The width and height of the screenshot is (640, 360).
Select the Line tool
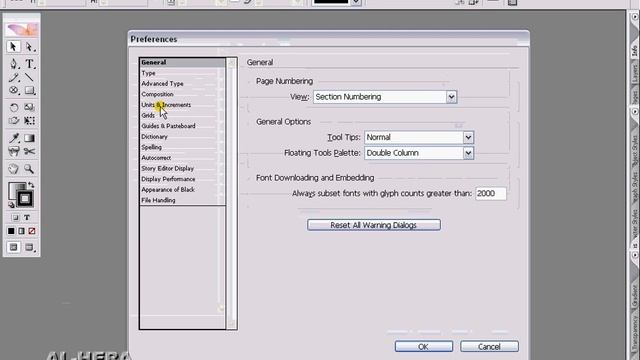[29, 78]
